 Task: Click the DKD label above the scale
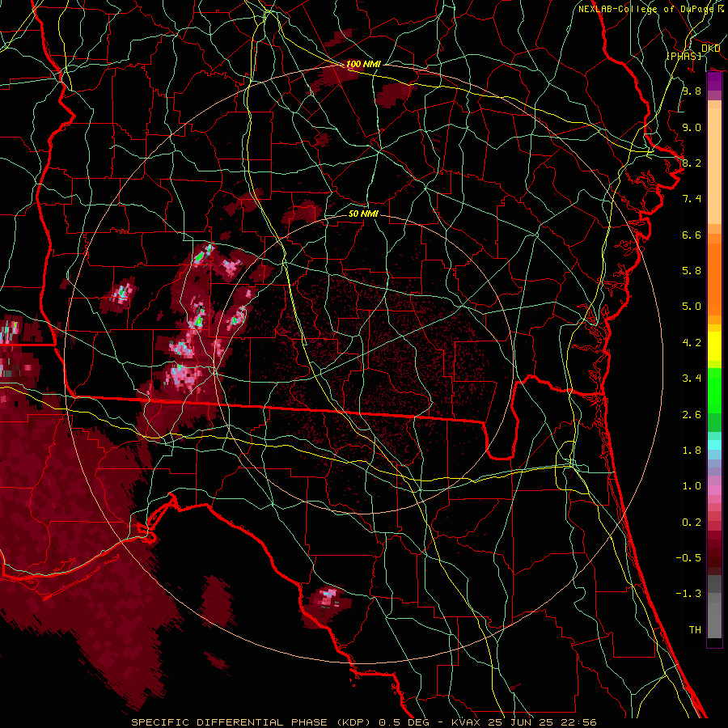point(710,49)
